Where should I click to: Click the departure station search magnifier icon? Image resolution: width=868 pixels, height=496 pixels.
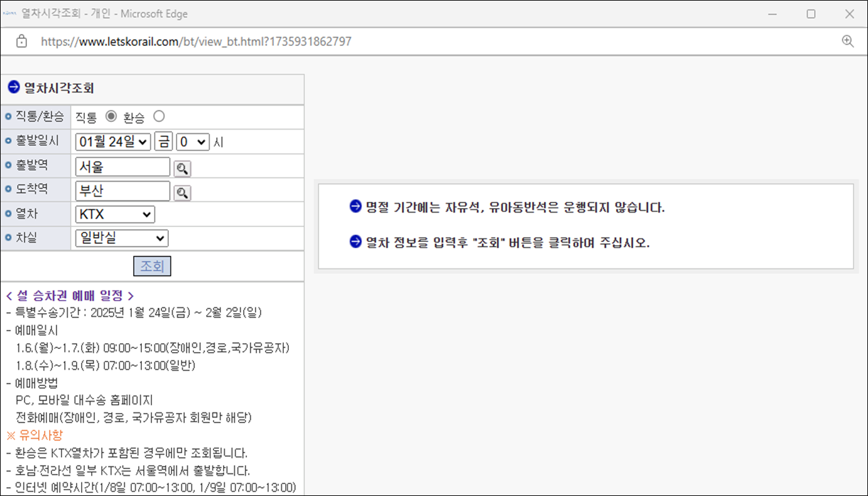182,168
